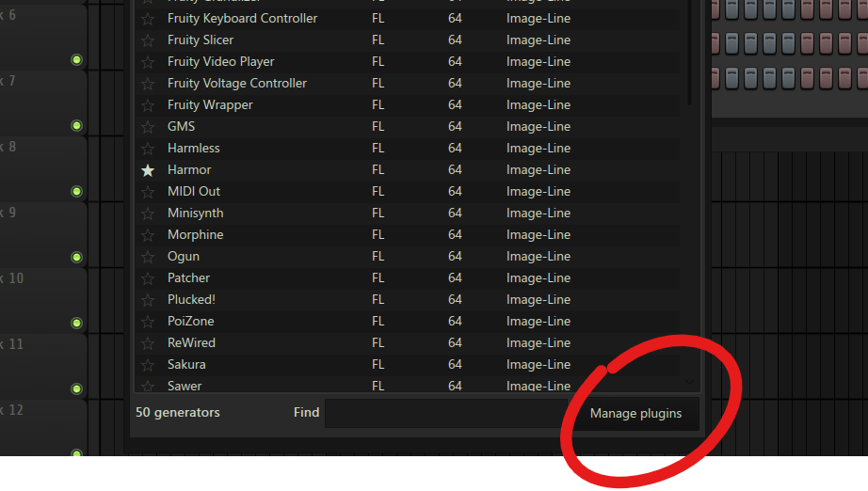This screenshot has height=491, width=868.
Task: Favorite the Fruity Voltage Controller star
Action: 147,84
